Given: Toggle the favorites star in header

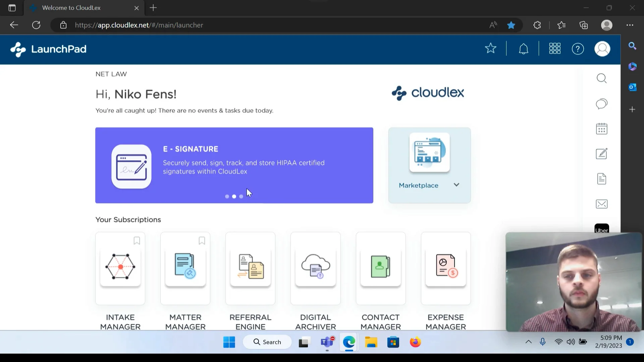Looking at the screenshot, I should [490, 48].
